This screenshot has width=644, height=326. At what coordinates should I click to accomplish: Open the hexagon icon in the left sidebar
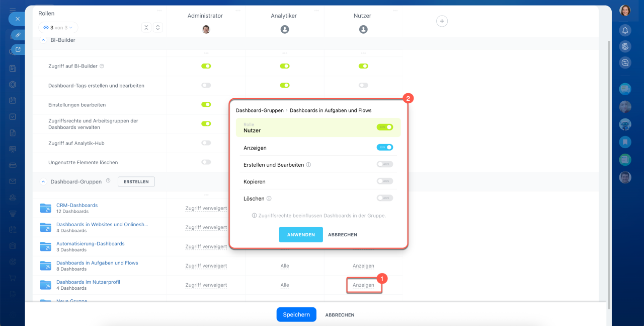(13, 85)
